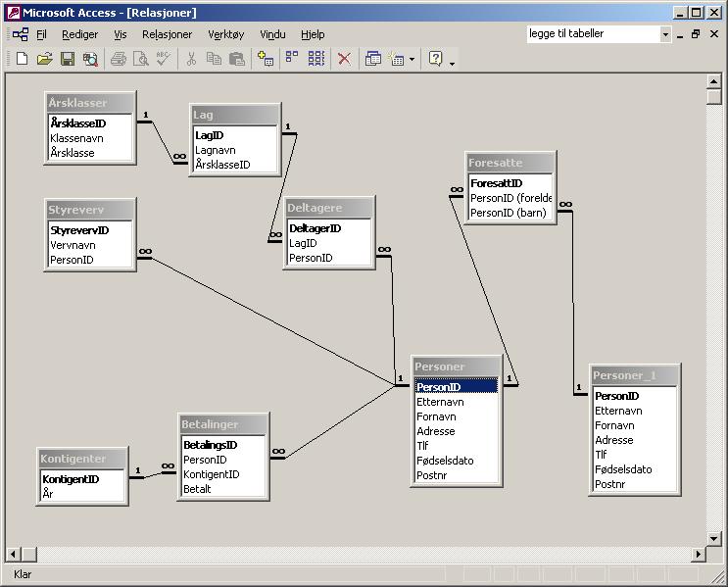Open the Help question mark icon
This screenshot has height=587, width=728.
tap(435, 59)
